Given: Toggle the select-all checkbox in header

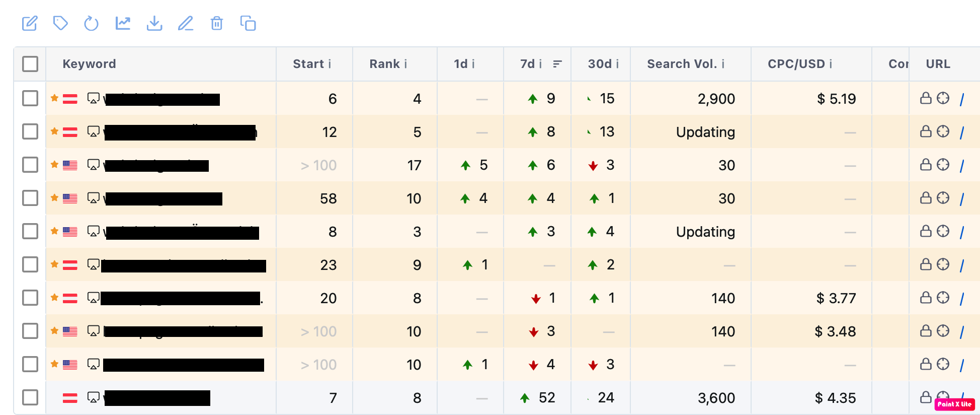Looking at the screenshot, I should pyautogui.click(x=30, y=64).
